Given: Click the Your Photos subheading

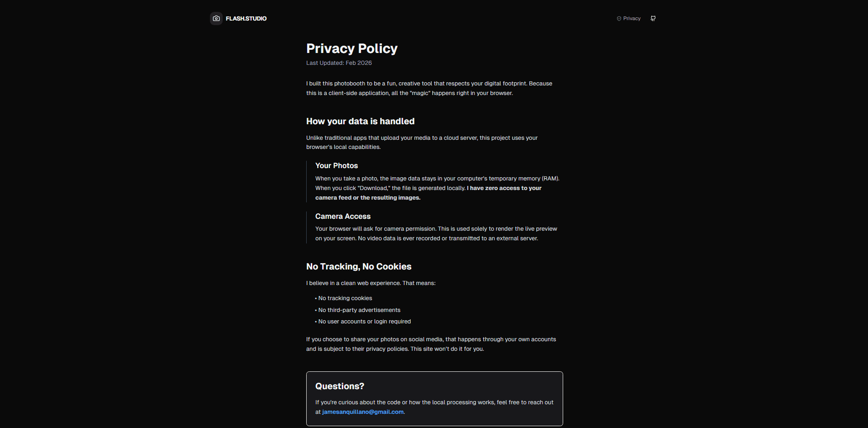Looking at the screenshot, I should (336, 166).
